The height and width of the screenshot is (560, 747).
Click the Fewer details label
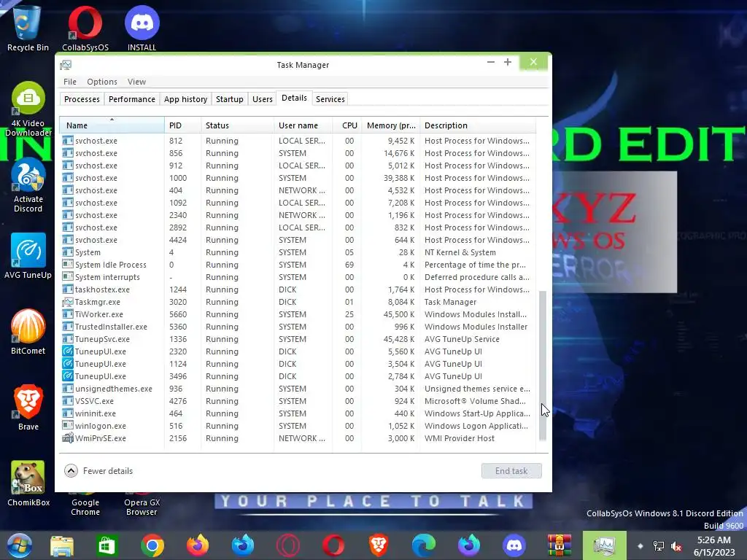coord(108,471)
